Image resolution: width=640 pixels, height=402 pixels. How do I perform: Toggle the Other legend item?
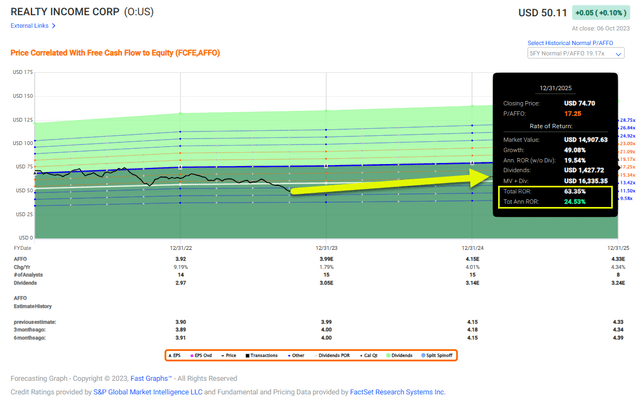point(296,355)
